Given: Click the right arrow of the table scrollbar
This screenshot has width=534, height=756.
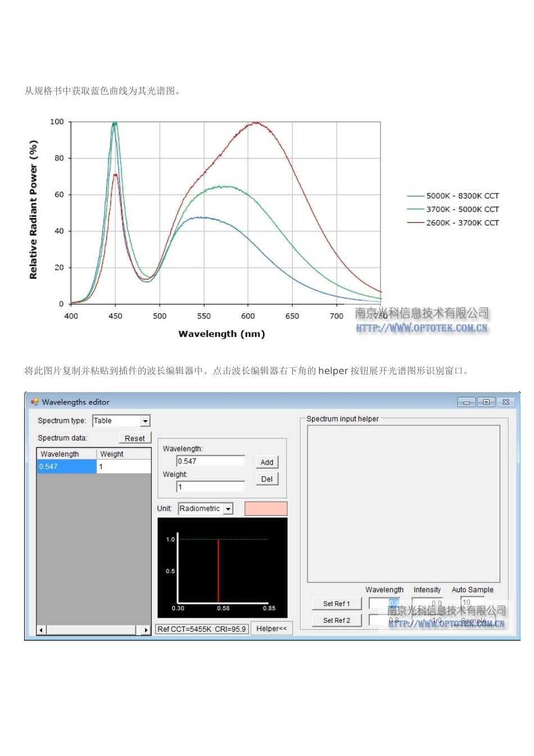Looking at the screenshot, I should point(146,630).
